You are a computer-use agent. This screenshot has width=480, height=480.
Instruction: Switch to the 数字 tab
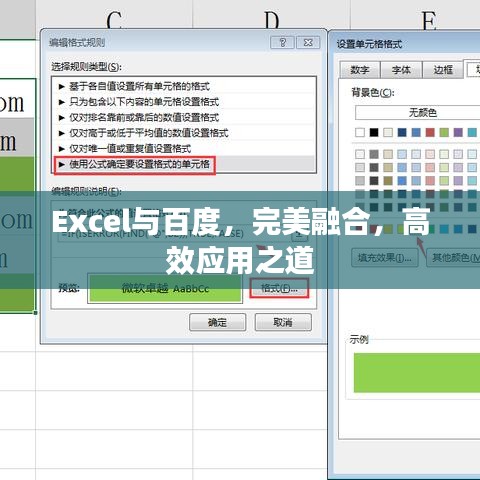tap(360, 70)
